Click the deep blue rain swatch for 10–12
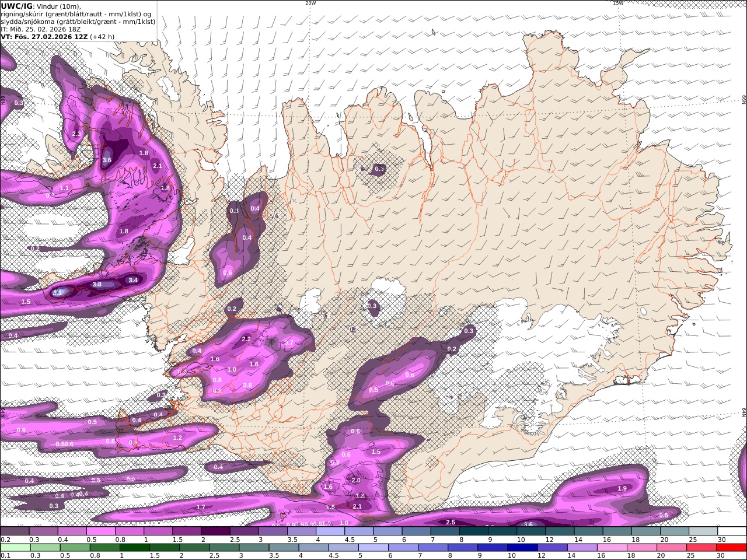 coord(522,548)
